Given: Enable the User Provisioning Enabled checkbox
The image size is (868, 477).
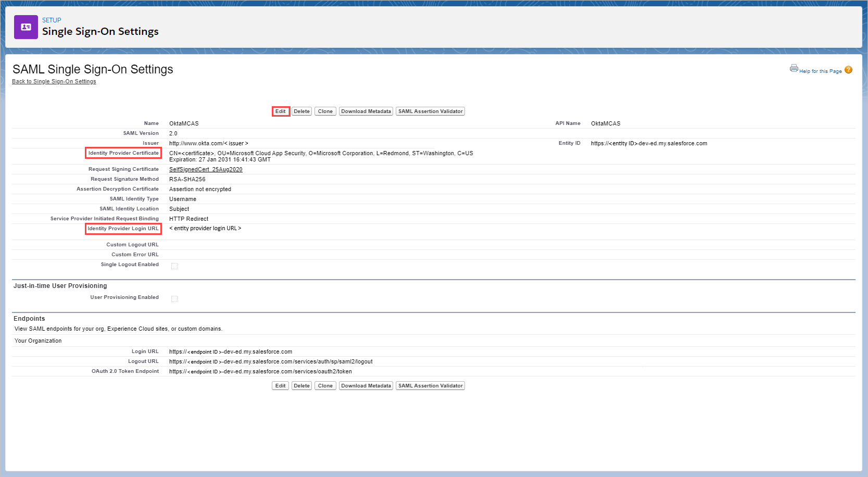Looking at the screenshot, I should coord(174,298).
